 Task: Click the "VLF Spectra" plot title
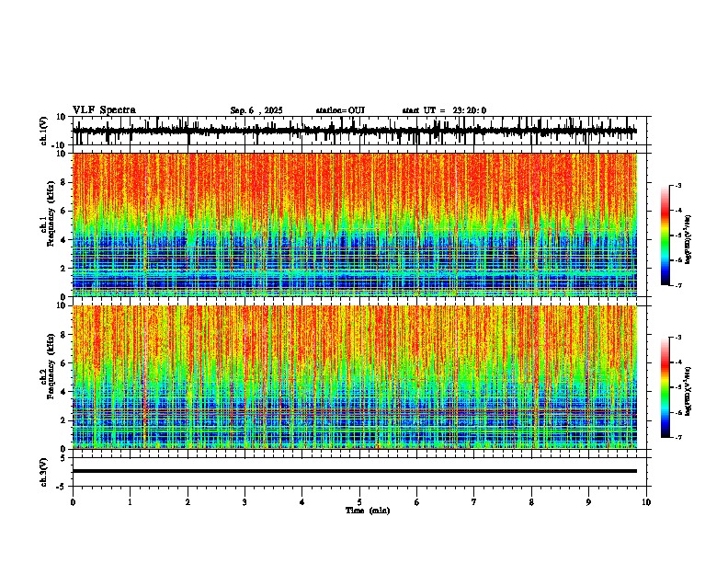tap(104, 110)
